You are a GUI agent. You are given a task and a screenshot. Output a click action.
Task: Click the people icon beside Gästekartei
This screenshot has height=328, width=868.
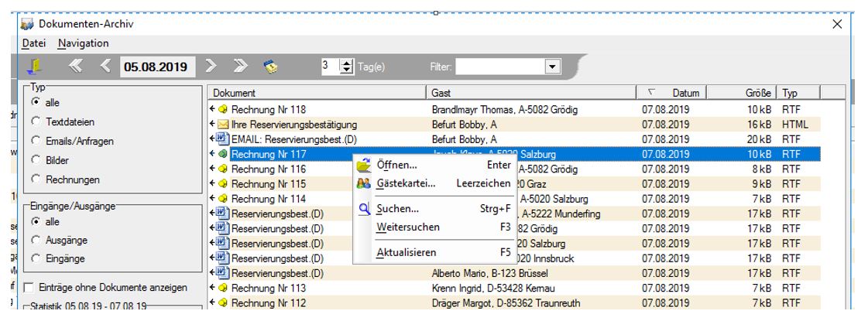point(363,183)
